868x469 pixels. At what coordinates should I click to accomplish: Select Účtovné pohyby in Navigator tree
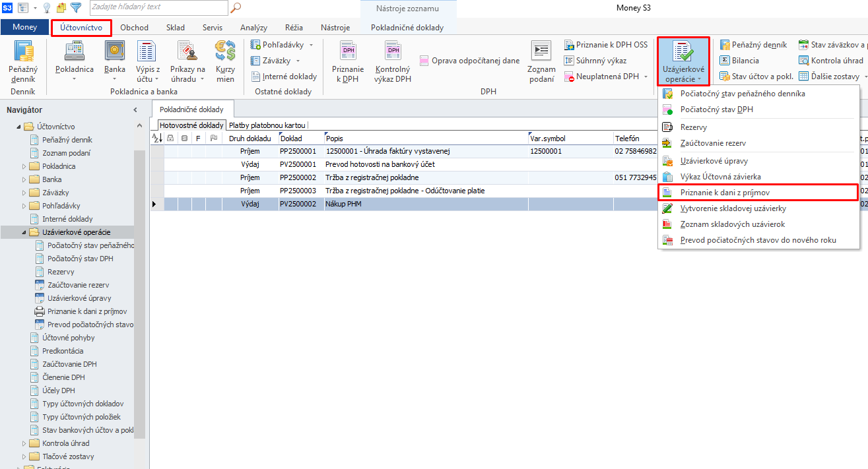(68, 338)
